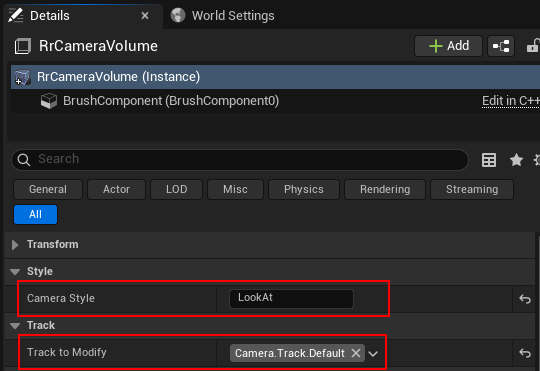
Task: Click the details Search field
Action: pos(240,159)
